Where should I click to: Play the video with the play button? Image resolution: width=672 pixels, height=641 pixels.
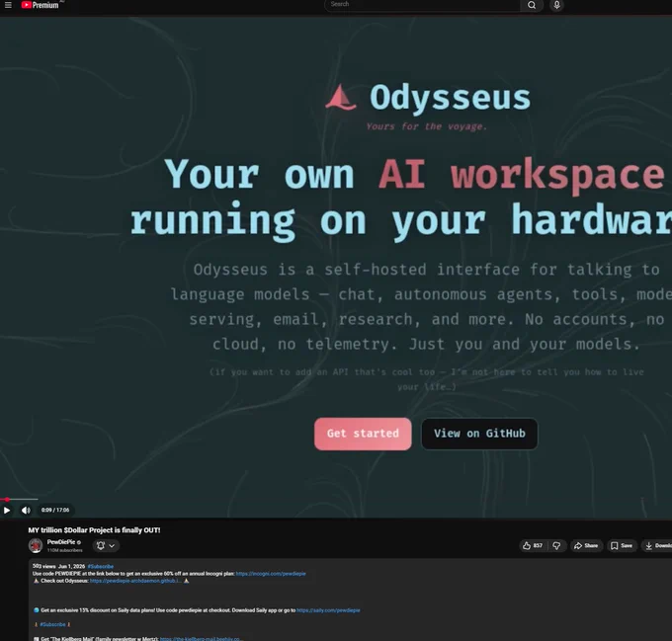click(x=7, y=510)
